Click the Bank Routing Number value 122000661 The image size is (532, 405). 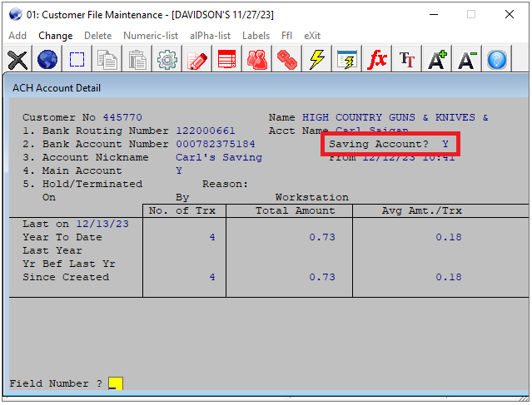click(x=206, y=131)
